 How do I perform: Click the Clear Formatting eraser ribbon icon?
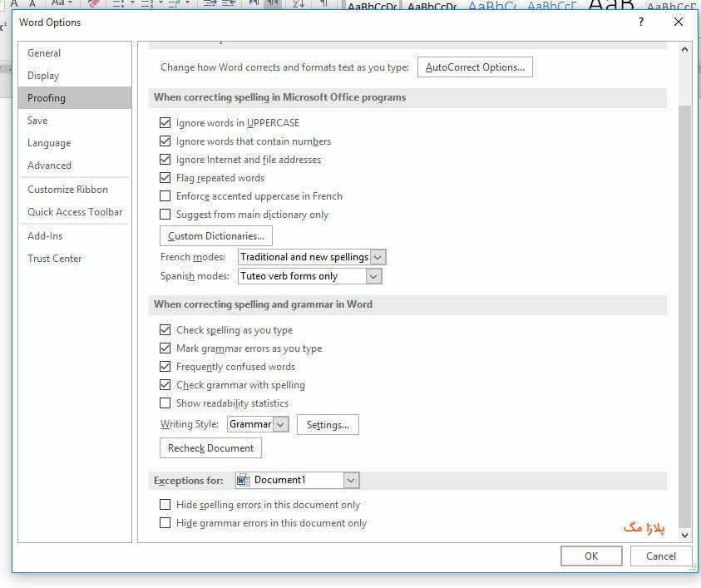coord(94,3)
